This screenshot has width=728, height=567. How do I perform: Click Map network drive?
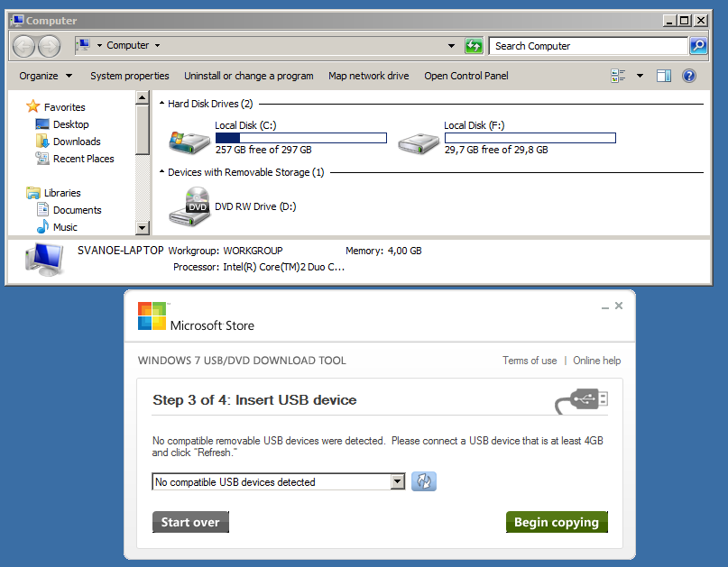click(369, 76)
